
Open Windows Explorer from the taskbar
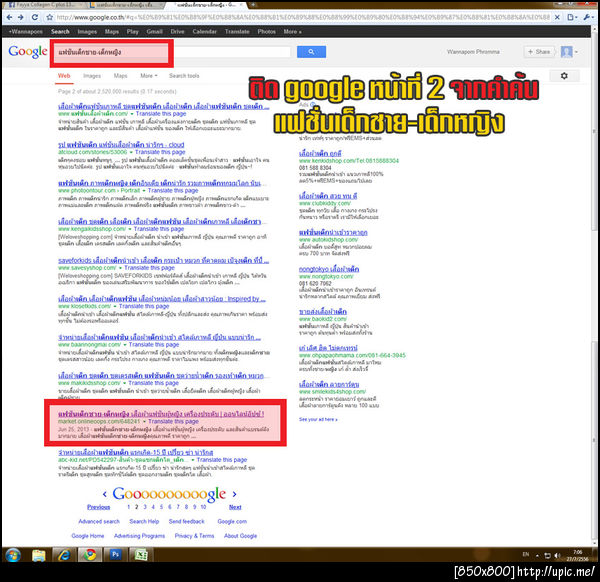coord(39,555)
